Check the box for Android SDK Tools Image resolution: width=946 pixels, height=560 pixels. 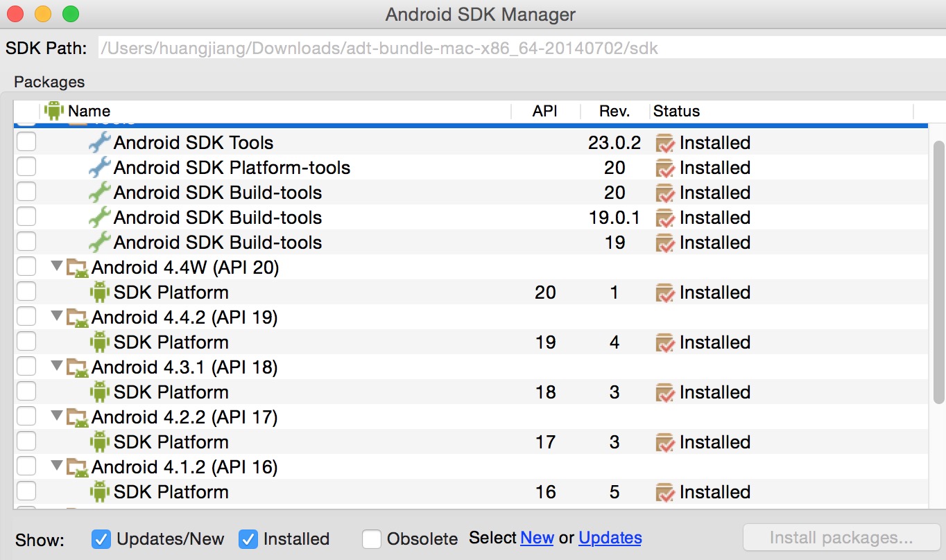click(x=26, y=143)
